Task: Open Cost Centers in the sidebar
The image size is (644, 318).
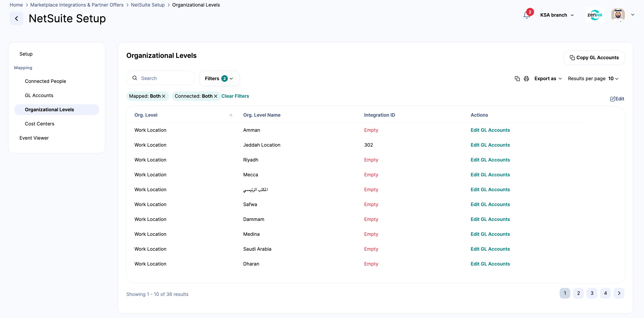Action: point(39,124)
